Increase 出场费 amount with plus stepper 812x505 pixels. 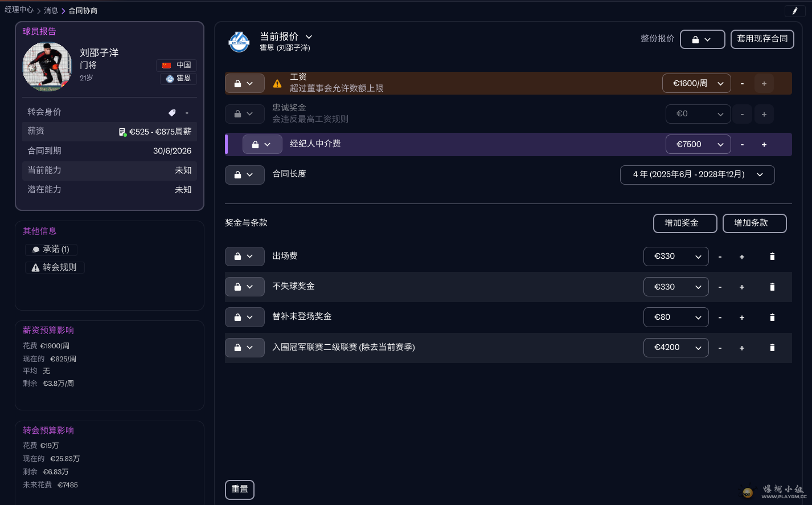741,256
